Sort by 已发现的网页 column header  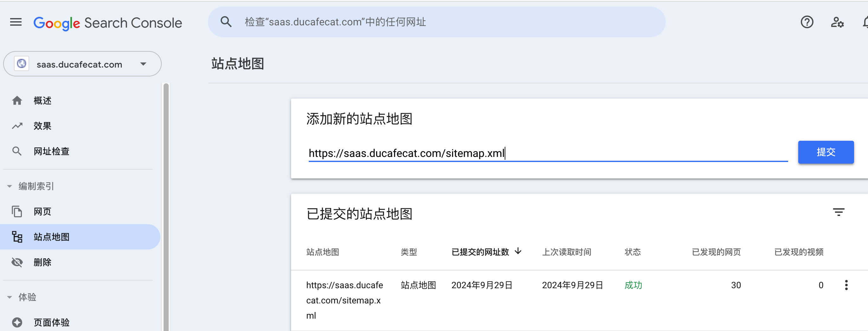(716, 252)
